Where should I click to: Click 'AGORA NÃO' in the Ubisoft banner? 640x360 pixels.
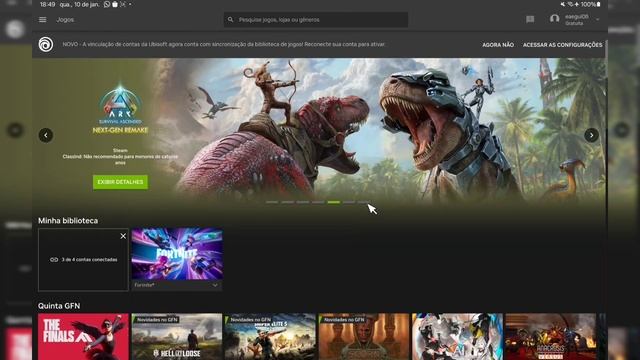pos(498,45)
